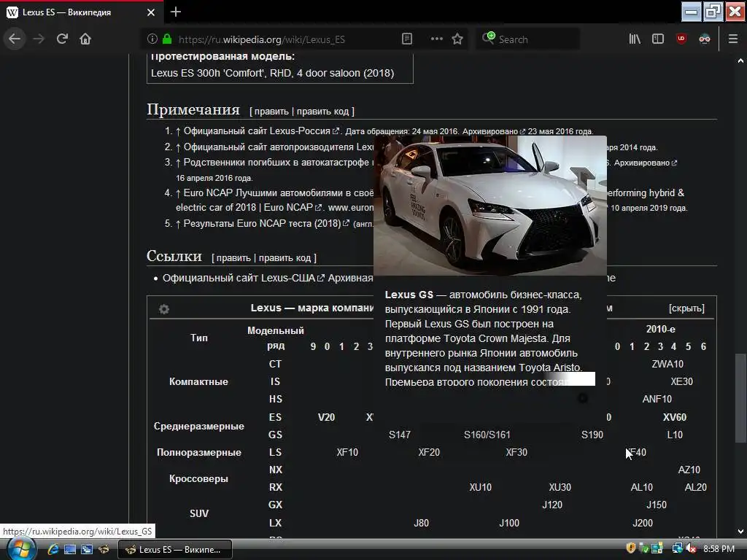
Task: Open GS model row link in navbox
Action: coord(275,435)
